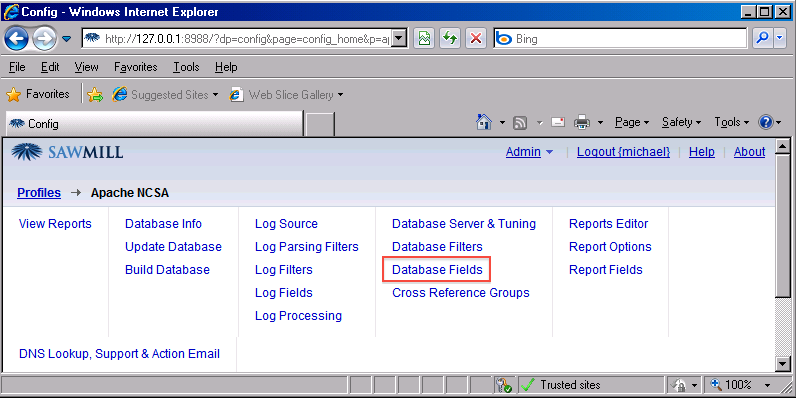Image resolution: width=796 pixels, height=398 pixels.
Task: Click the Home icon in command bar
Action: (484, 122)
